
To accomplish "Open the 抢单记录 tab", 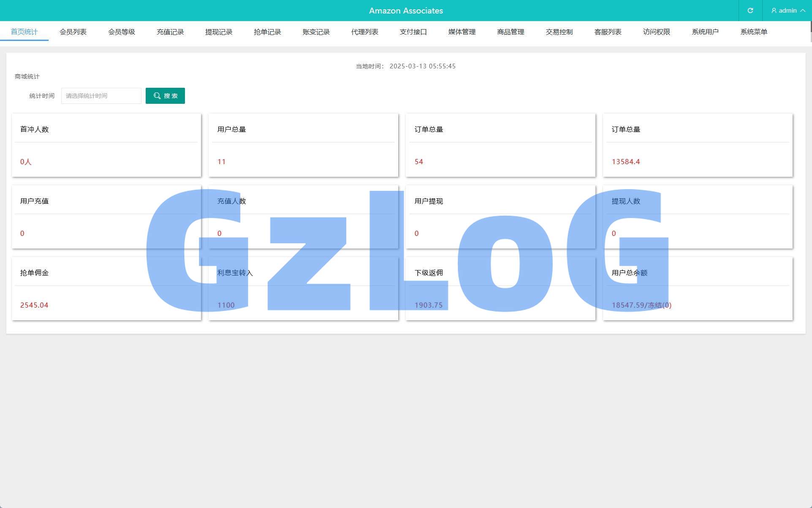I will coord(267,32).
